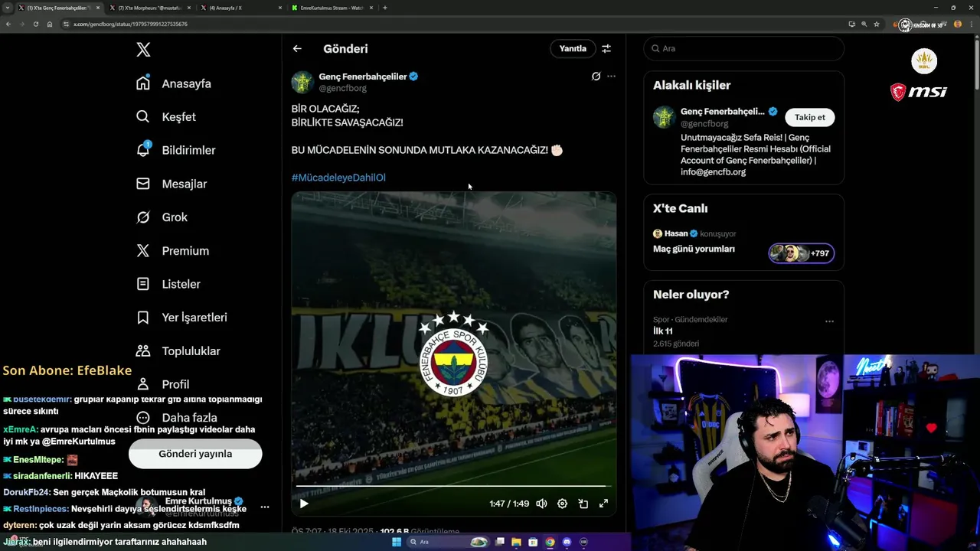This screenshot has height=551, width=980.
Task: Click the Grok icon on the post header
Action: pos(596,77)
